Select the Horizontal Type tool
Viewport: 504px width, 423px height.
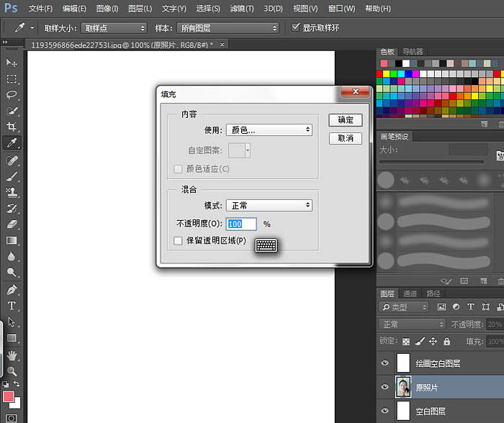pos(12,306)
